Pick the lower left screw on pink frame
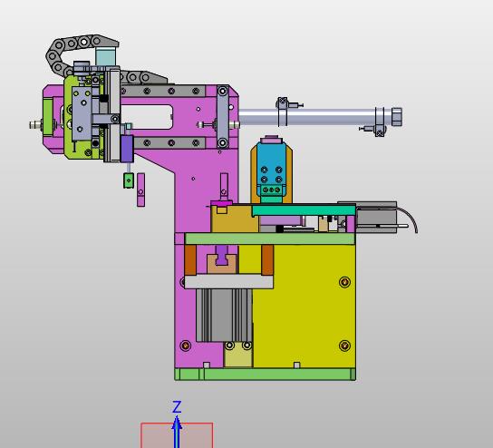Screen dimensions: 493x448 (186, 346)
